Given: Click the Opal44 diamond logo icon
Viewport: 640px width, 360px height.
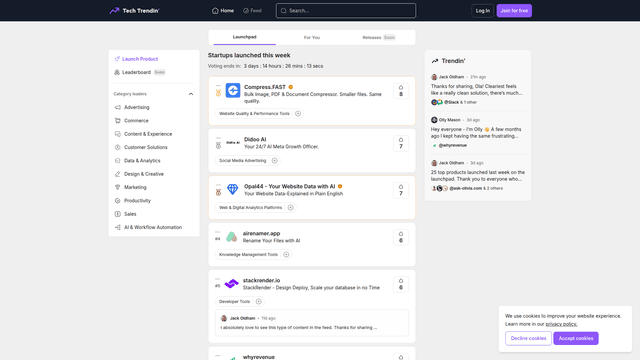Looking at the screenshot, I should [x=233, y=189].
